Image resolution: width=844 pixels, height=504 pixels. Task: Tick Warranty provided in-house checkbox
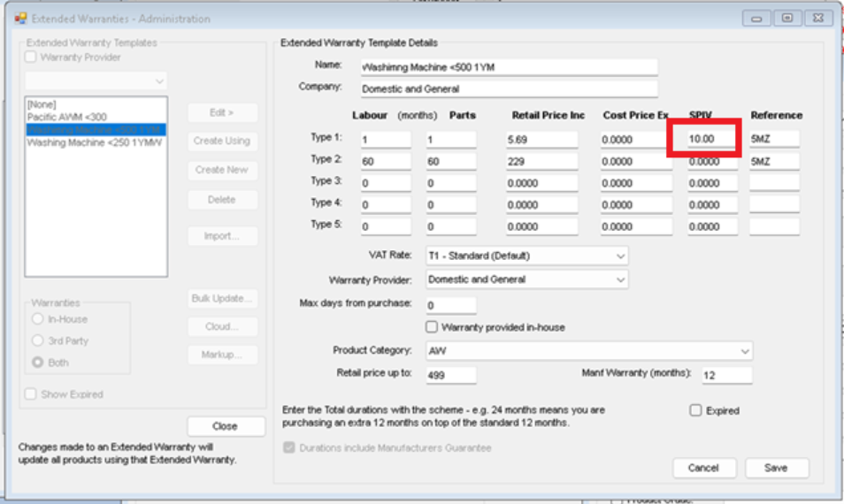click(432, 327)
